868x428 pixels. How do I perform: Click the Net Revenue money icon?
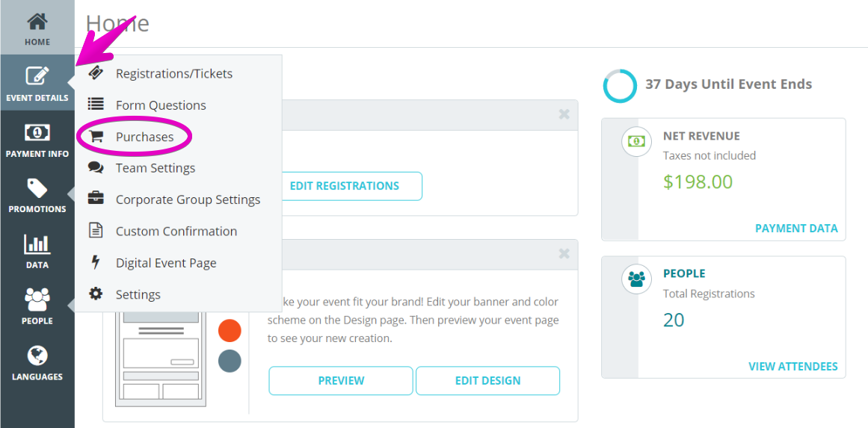click(x=636, y=142)
